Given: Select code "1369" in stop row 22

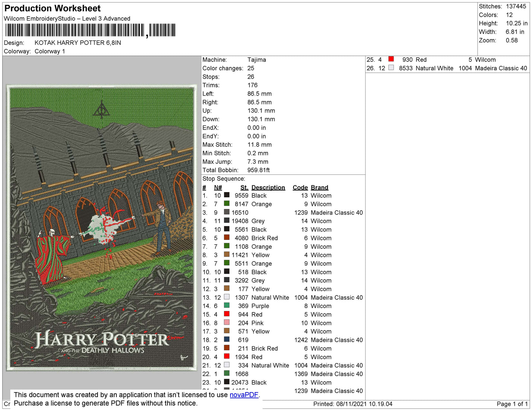Looking at the screenshot, I should [301, 374].
